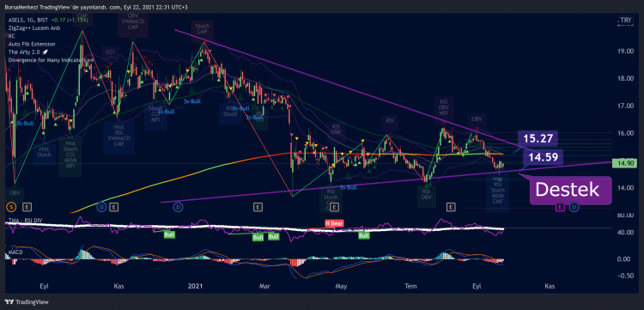Click the E earnings marker below OBV label

(x=28, y=207)
